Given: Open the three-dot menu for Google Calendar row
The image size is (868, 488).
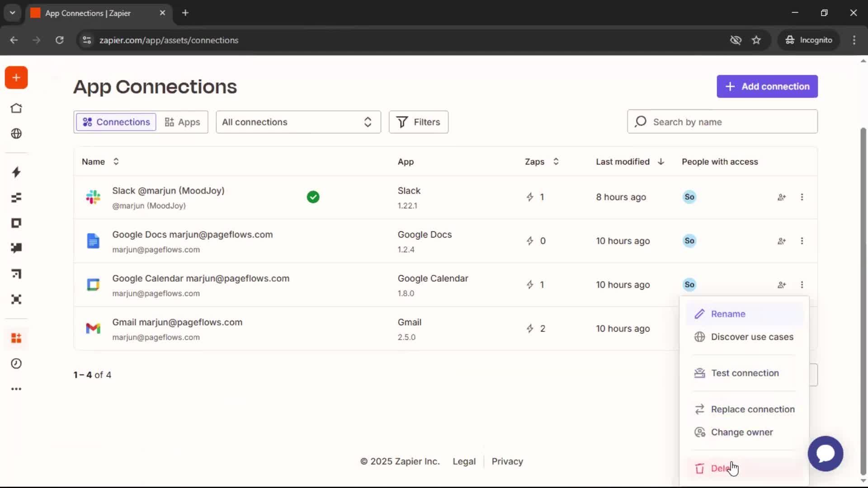Looking at the screenshot, I should point(802,285).
